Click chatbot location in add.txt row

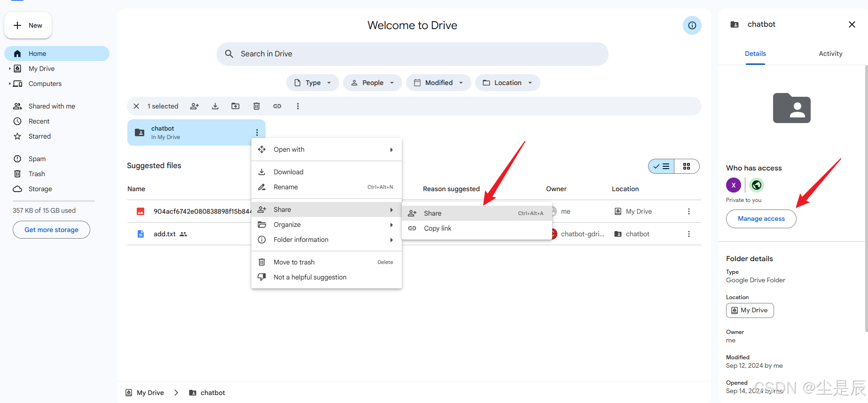632,234
